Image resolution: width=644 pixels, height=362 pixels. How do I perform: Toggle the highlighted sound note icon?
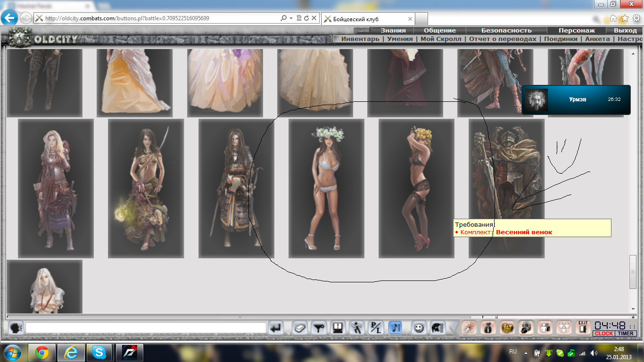tap(395, 328)
